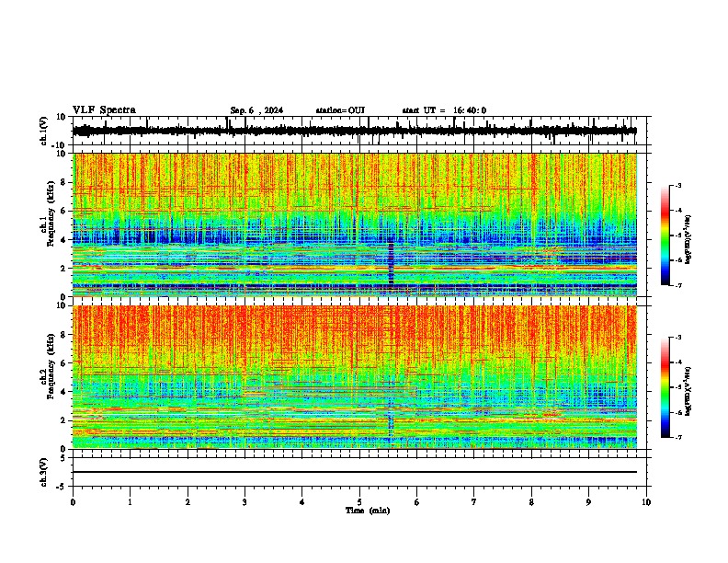Click time axis tick label "9"
Screen dimensions: 728x563
pos(588,502)
